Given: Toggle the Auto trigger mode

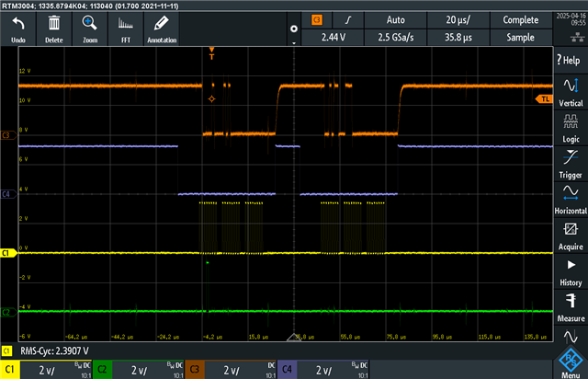Looking at the screenshot, I should (x=395, y=20).
